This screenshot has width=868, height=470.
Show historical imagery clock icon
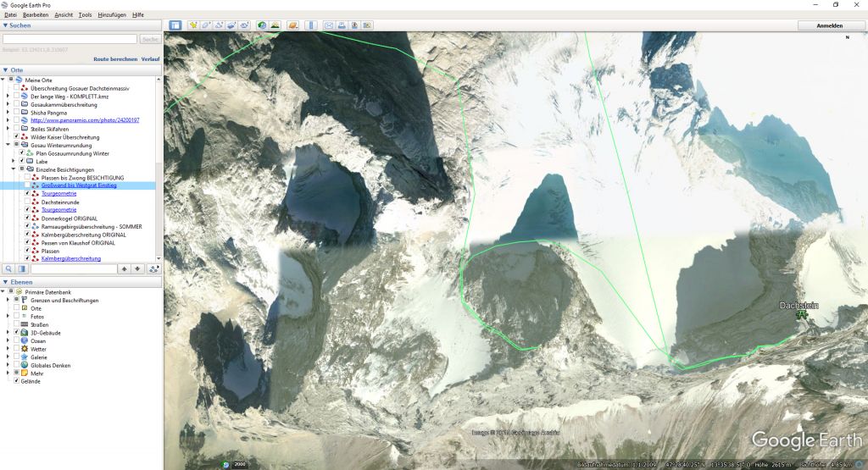(x=262, y=25)
